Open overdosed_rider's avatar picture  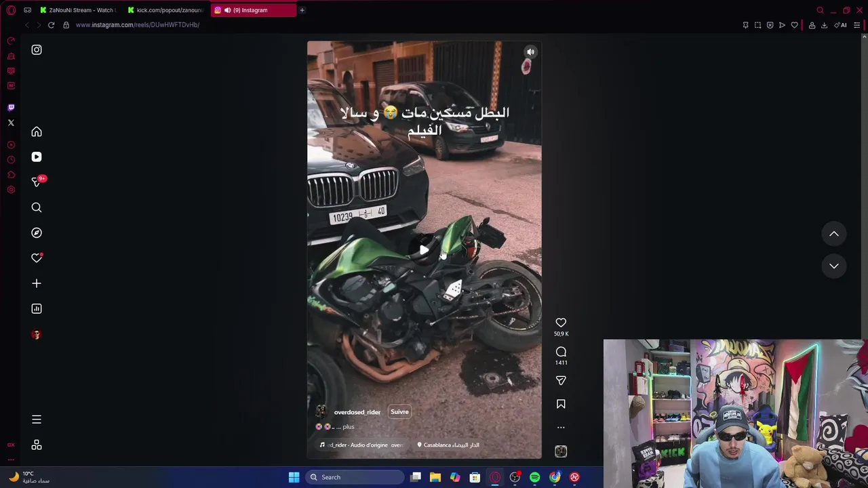[321, 411]
